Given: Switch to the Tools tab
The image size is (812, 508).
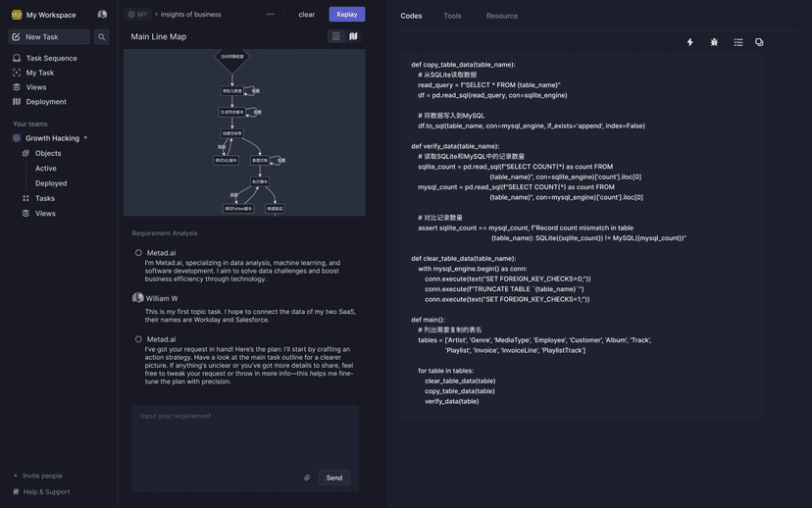Looking at the screenshot, I should pyautogui.click(x=452, y=16).
